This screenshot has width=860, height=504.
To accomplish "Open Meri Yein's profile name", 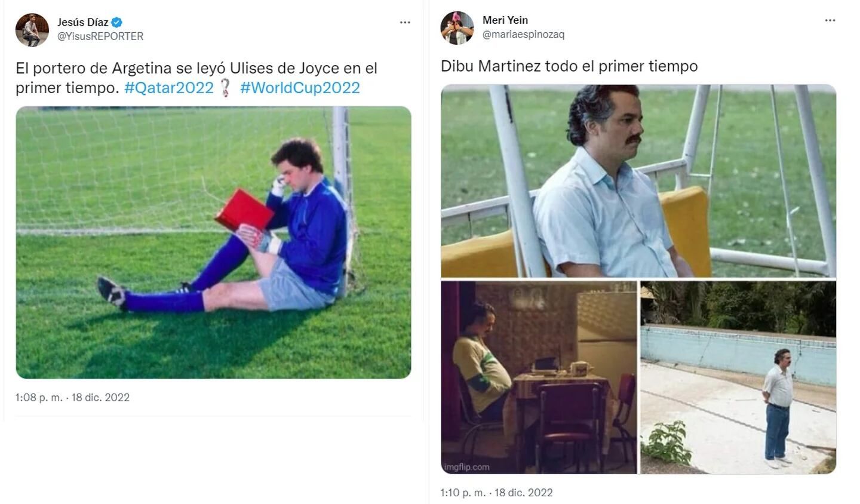I will [505, 19].
